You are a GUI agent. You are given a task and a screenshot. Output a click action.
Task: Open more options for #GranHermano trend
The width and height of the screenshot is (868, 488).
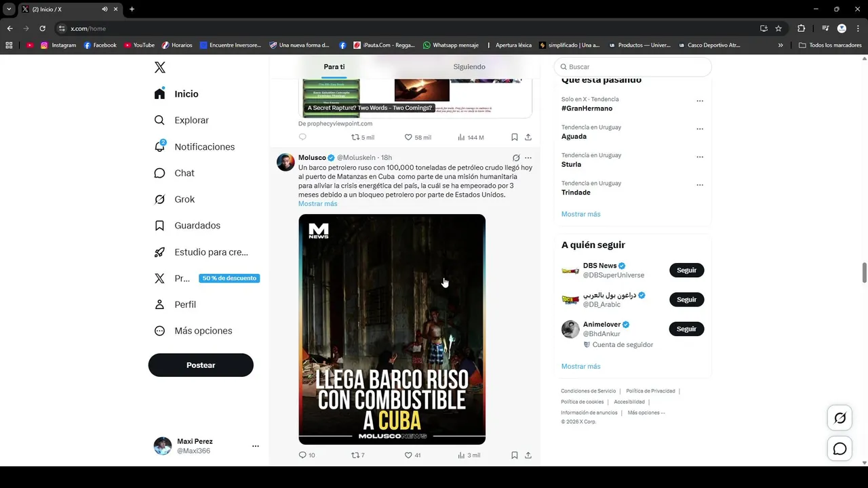click(700, 101)
